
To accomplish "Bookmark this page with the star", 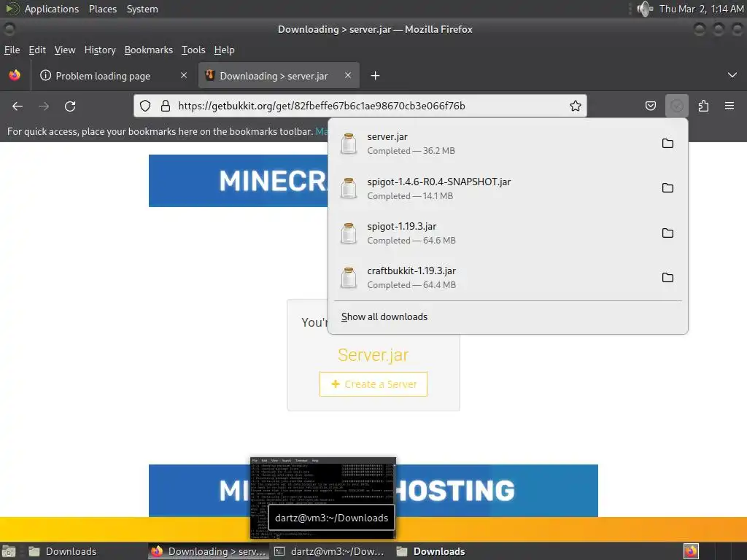I will point(576,106).
